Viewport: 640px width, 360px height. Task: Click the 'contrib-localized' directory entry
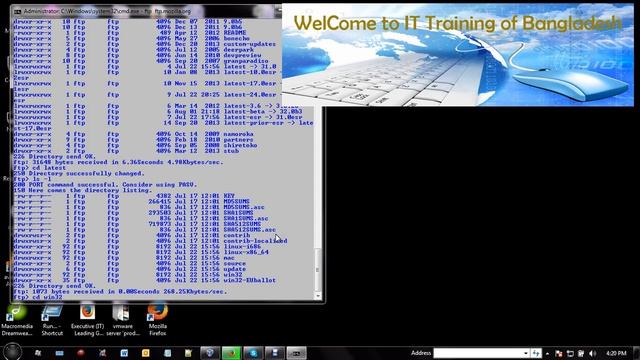(x=256, y=241)
